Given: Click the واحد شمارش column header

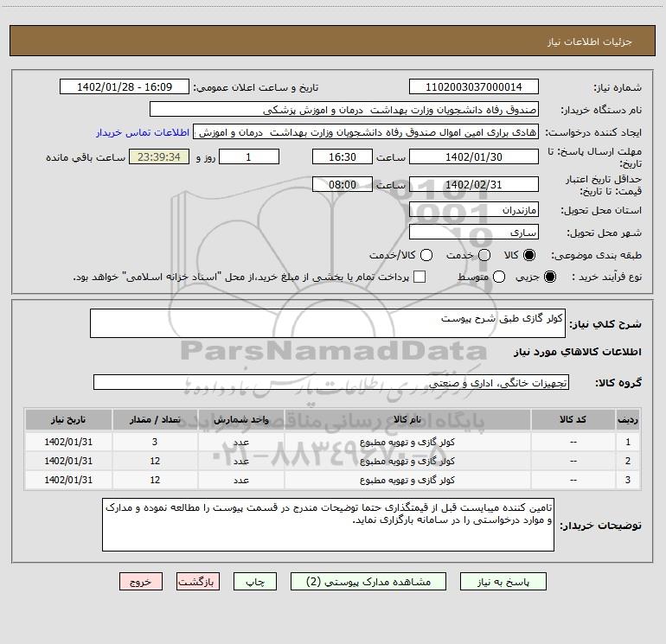Looking at the screenshot, I should point(240,419).
